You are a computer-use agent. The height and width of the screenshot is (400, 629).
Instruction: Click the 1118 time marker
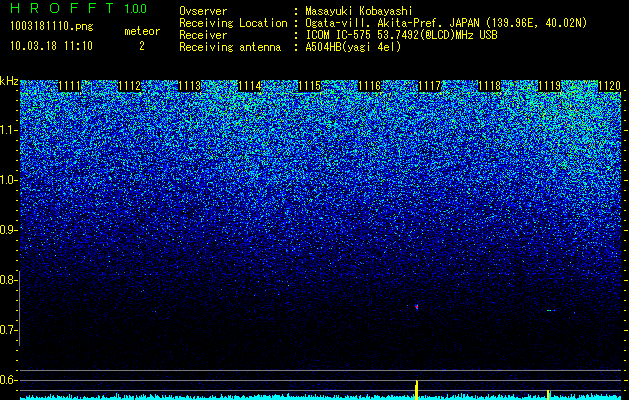490,86
